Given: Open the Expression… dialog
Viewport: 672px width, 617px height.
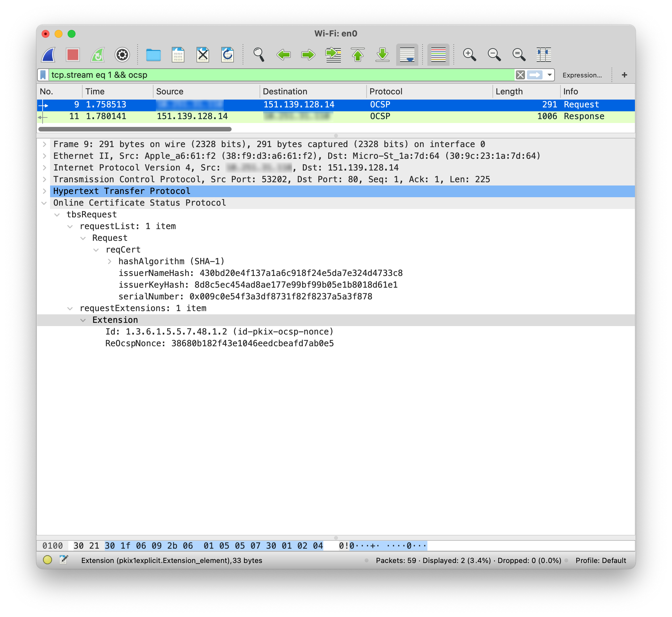Looking at the screenshot, I should click(582, 75).
